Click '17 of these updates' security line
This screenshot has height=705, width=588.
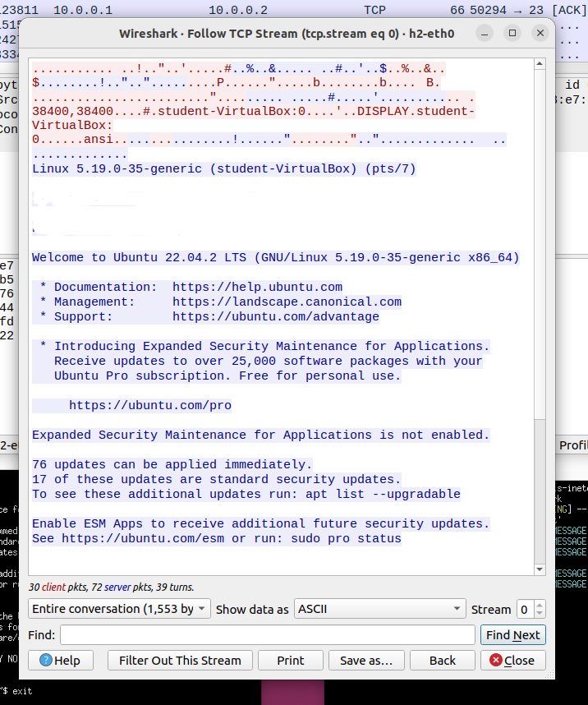point(216,479)
